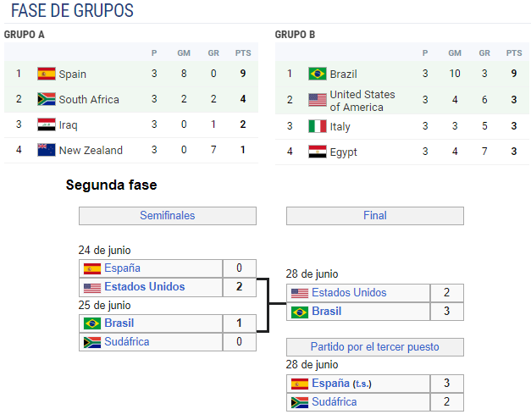The height and width of the screenshot is (420, 531).
Task: Click the Italy flag icon
Action: [x=318, y=126]
